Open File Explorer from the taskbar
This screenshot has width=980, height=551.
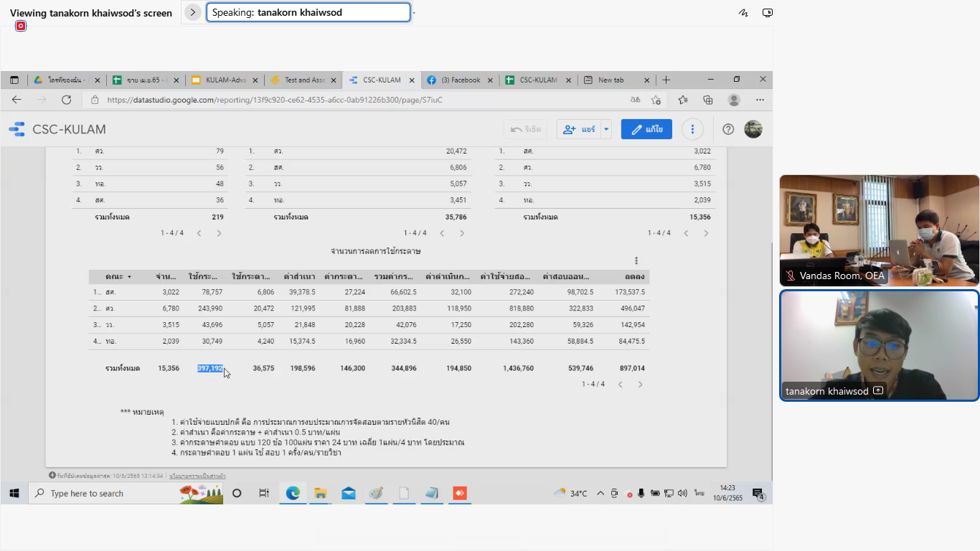tap(320, 493)
